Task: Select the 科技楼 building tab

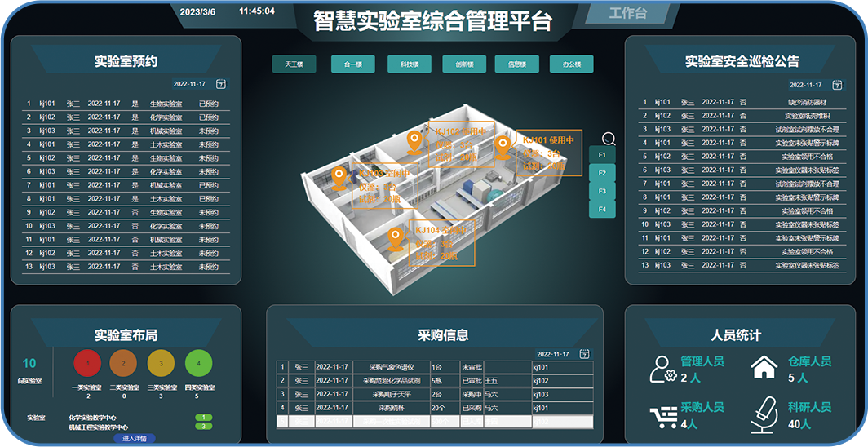Action: [398, 64]
